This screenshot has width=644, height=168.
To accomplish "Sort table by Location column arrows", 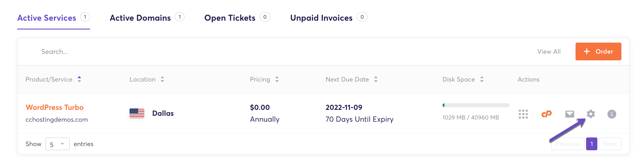I will click(162, 79).
